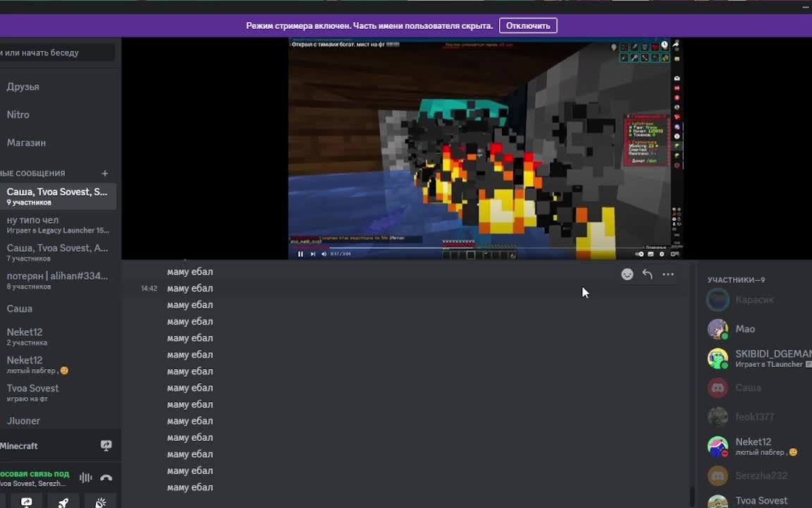
Task: Add reaction emoji to hovered message
Action: point(627,274)
